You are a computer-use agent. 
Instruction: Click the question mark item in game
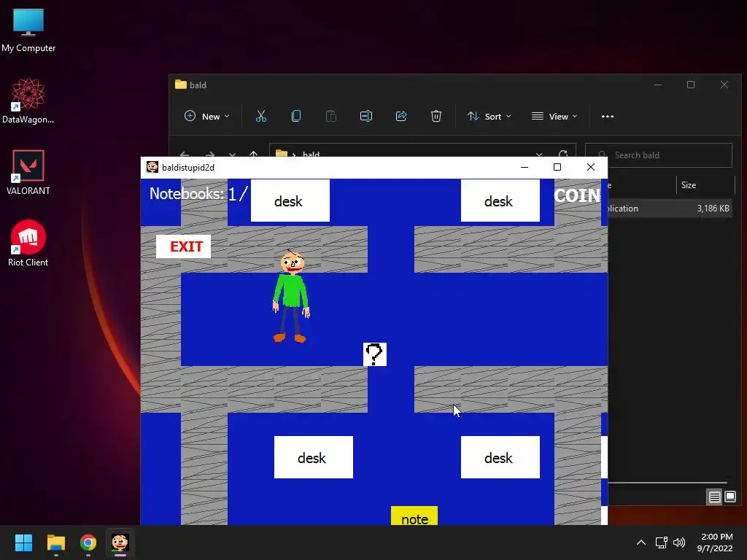click(x=375, y=354)
